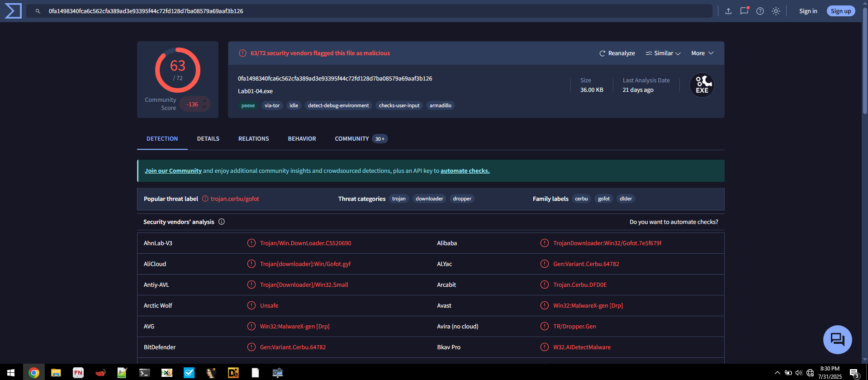Screen dimensions: 868x380
Task: Open the automate checks link
Action: (465, 171)
